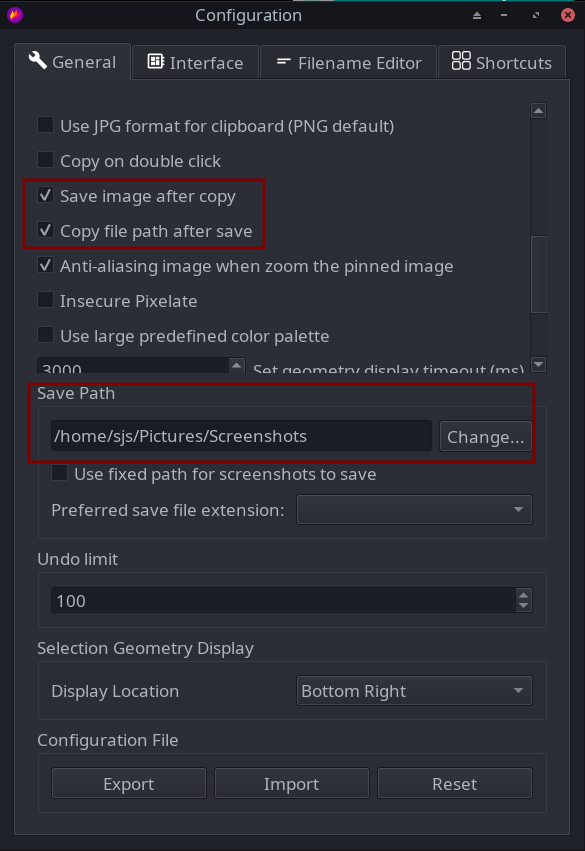Enable Use JPG format for clipboard
This screenshot has height=851, width=585.
tap(45, 125)
